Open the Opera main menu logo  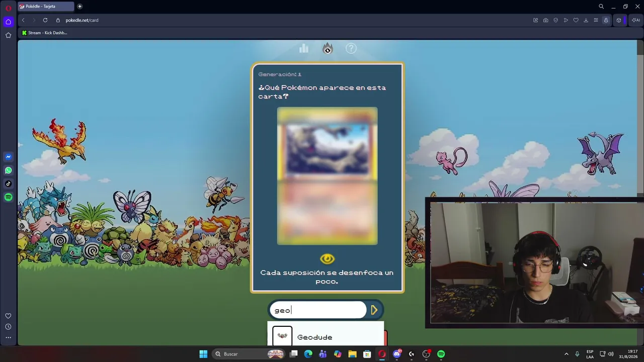coord(8,7)
